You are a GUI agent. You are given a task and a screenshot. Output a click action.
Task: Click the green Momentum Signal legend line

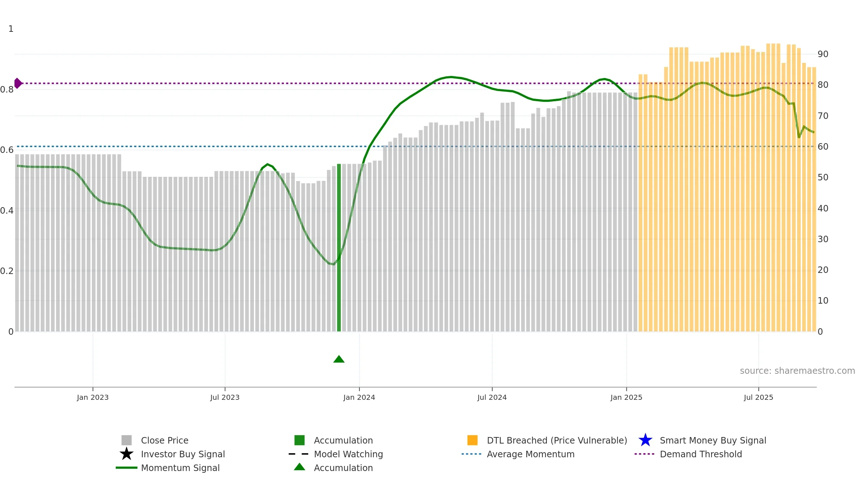[x=127, y=468]
